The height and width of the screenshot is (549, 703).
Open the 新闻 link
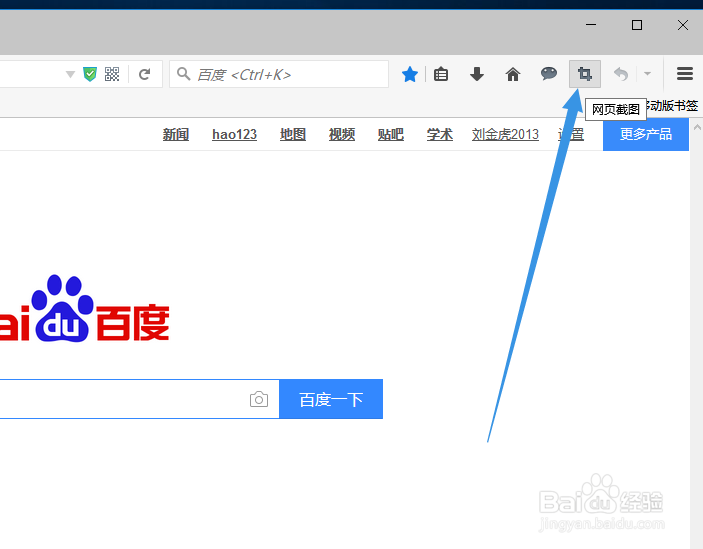(176, 134)
